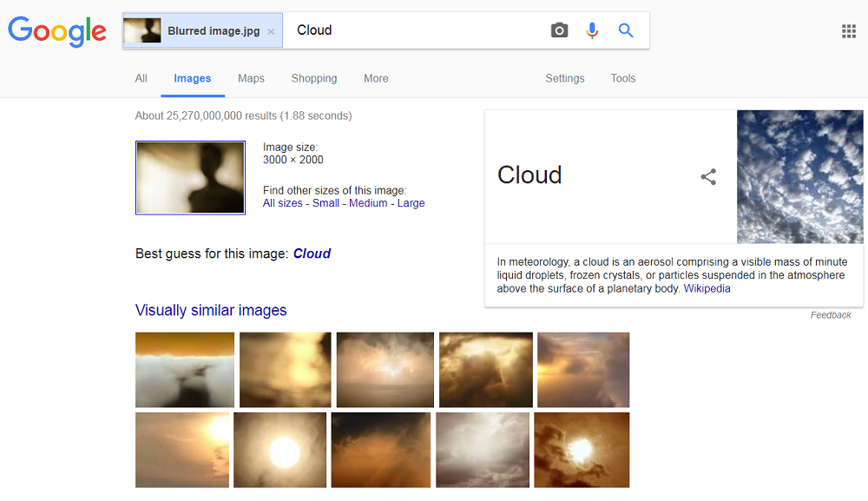The image size is (868, 501).
Task: Switch to the Maps tab
Action: 251,78
